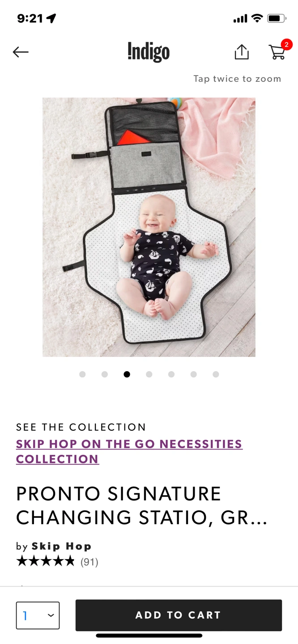Open the quantity dropdown showing 1
This screenshot has height=644, width=298.
tap(38, 615)
